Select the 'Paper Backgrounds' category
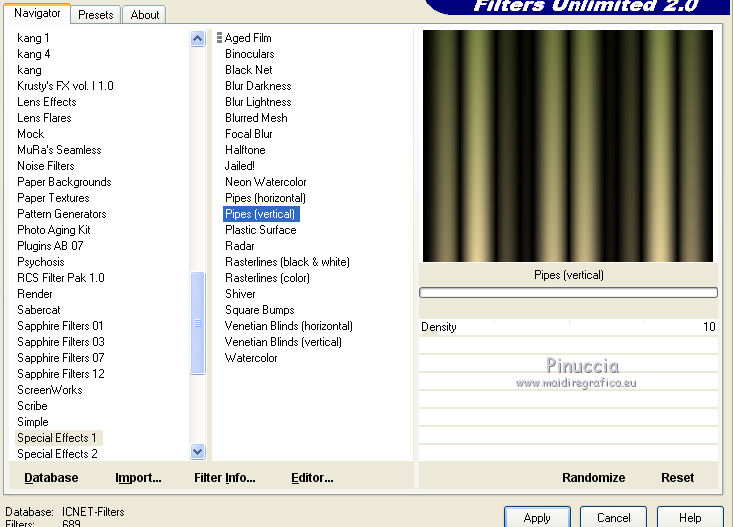 (65, 182)
